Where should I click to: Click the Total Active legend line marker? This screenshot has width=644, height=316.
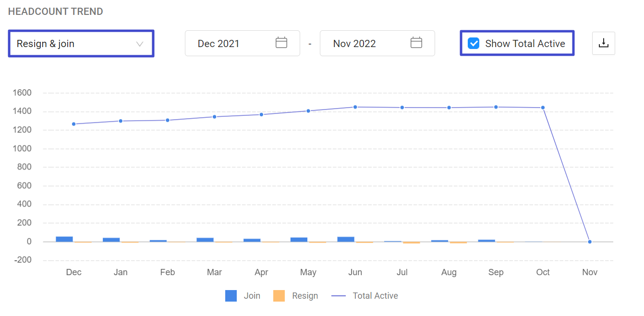click(339, 296)
